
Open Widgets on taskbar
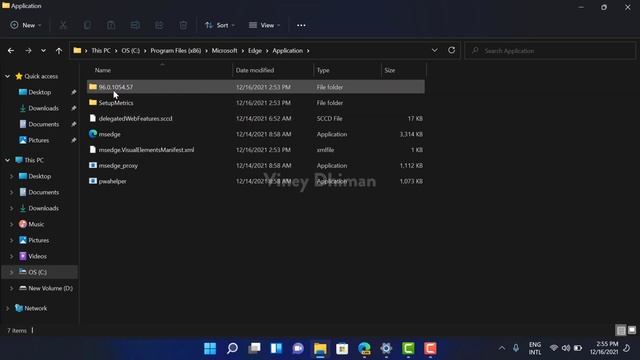pos(276,348)
